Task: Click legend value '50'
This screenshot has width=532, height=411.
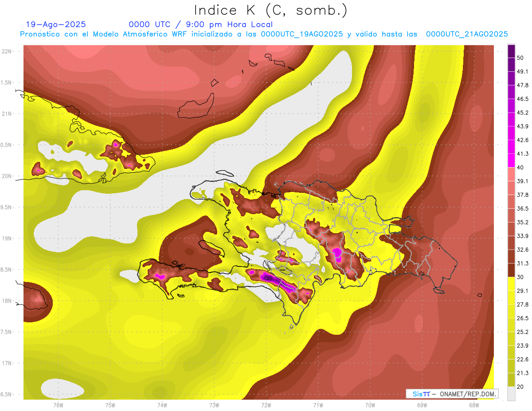Action: point(520,58)
